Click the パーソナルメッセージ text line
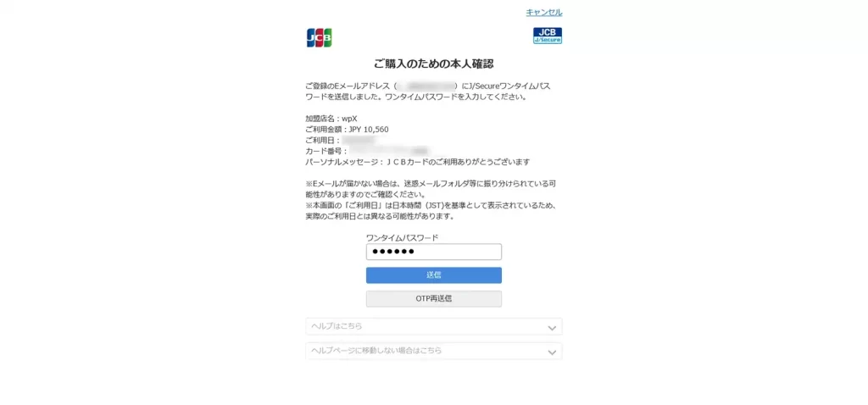Screen dimensions: 868x405 (x=418, y=162)
